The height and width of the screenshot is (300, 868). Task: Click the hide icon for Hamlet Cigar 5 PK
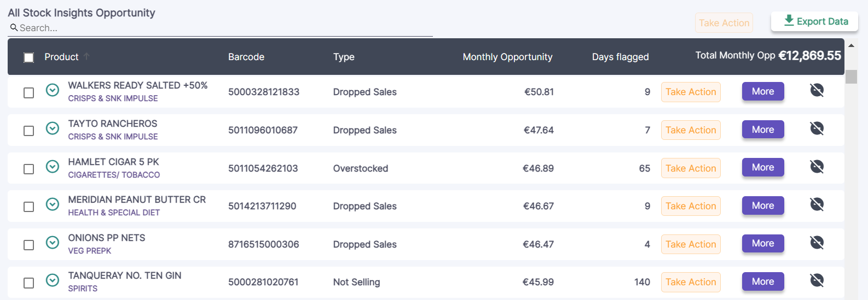817,167
